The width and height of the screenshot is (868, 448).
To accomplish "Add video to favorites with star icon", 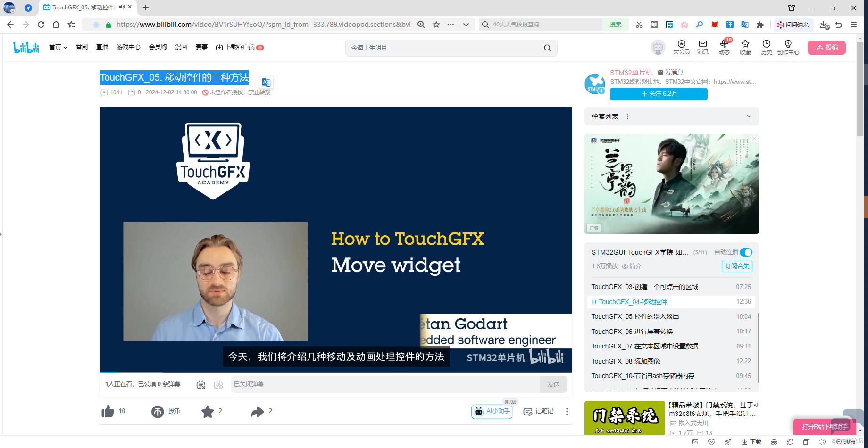I will 208,412.
